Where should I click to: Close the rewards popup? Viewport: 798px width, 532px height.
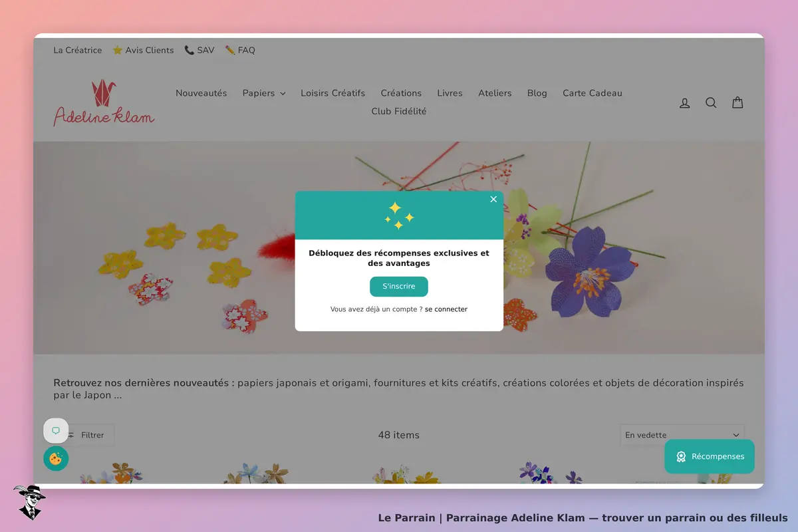[x=493, y=199]
